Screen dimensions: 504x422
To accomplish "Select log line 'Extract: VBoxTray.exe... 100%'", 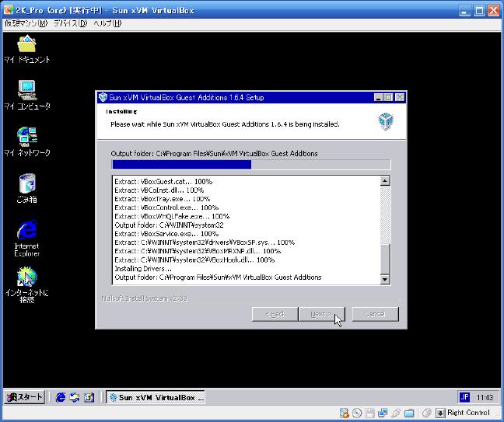I will coord(163,199).
